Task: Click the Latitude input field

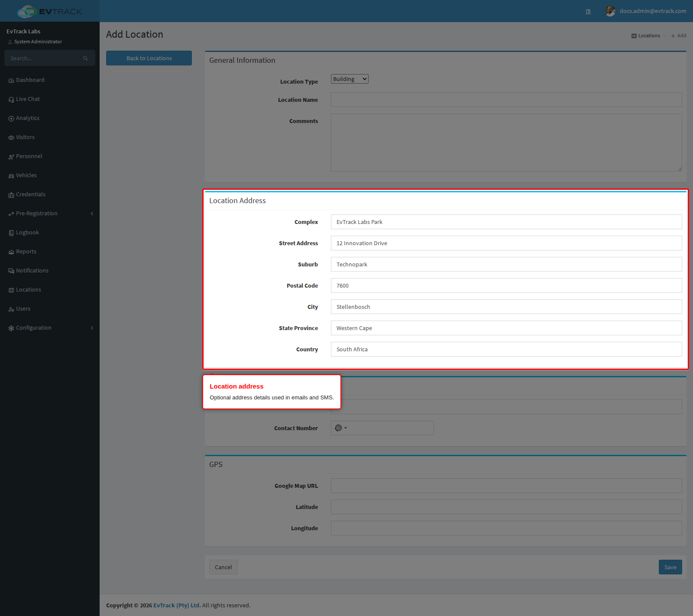Action: pos(506,507)
